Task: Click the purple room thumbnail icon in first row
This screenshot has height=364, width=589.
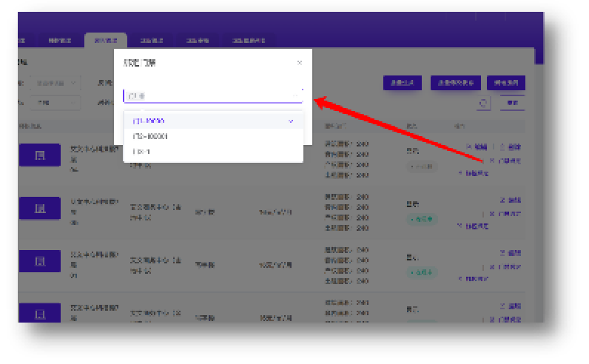Action: coord(40,155)
